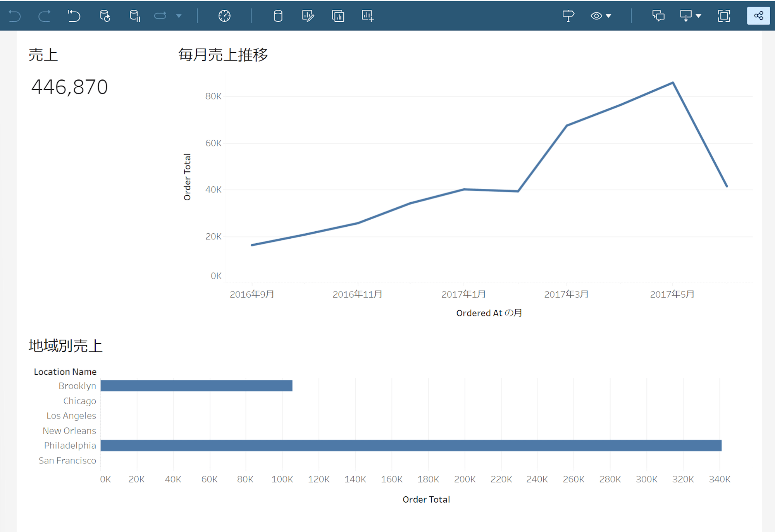Click the Los Angeles row label
This screenshot has height=532, width=775.
[71, 416]
